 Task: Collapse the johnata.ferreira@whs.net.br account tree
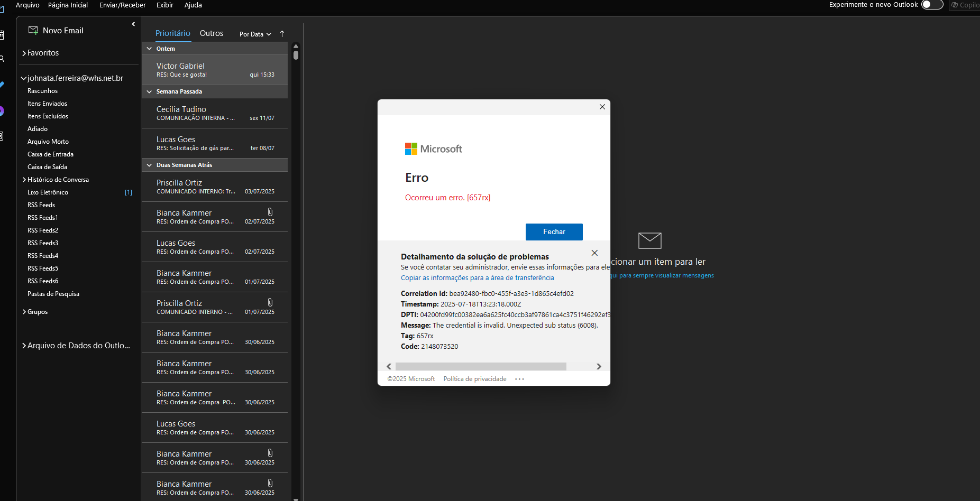[x=24, y=78]
